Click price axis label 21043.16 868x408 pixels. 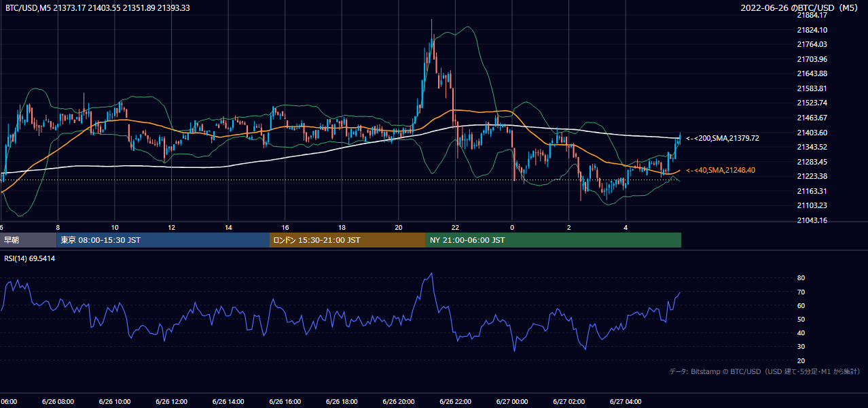point(812,220)
